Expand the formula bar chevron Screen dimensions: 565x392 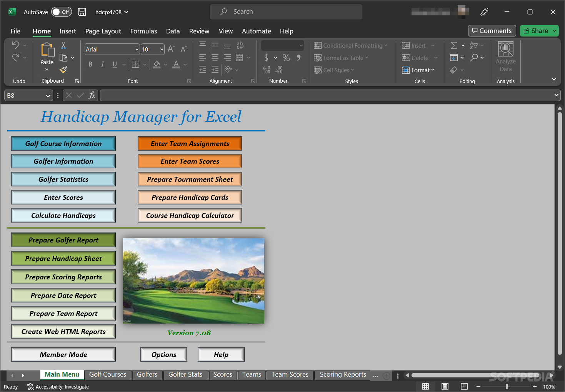(x=556, y=95)
